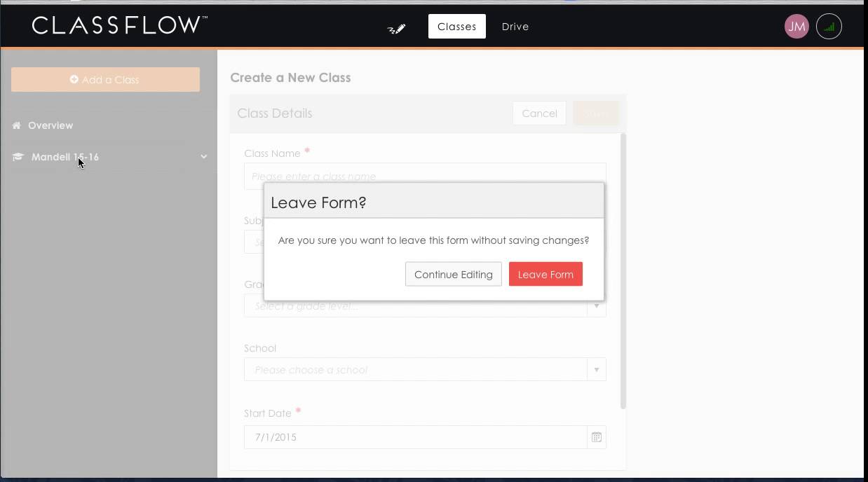This screenshot has width=868, height=482.
Task: Click the graduation cap icon beside Mandell 15-16
Action: [x=18, y=157]
